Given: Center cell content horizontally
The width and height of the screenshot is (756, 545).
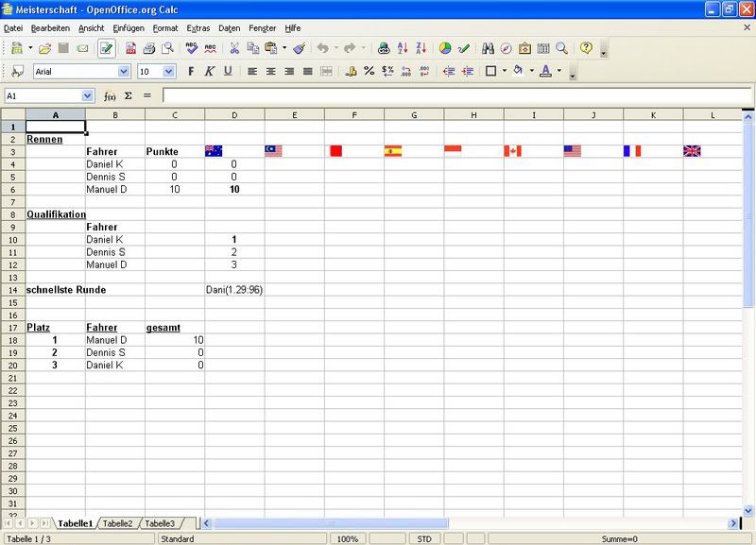Looking at the screenshot, I should pyautogui.click(x=270, y=72).
